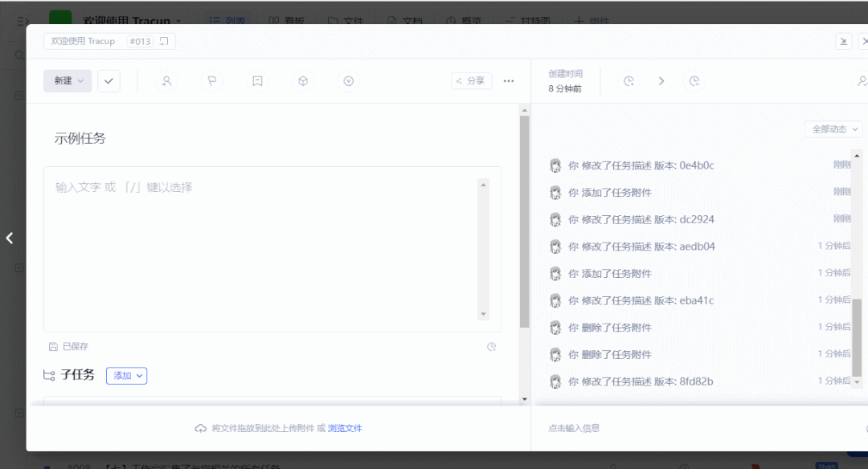Viewport: 868px width, 469px height.
Task: Click the cube component icon in the toolbar
Action: click(302, 80)
